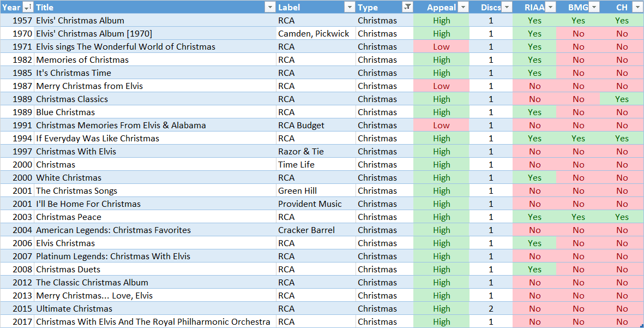This screenshot has height=328, width=644.
Task: Click the Royal Philharmonic Orchestra title cell
Action: click(x=155, y=322)
